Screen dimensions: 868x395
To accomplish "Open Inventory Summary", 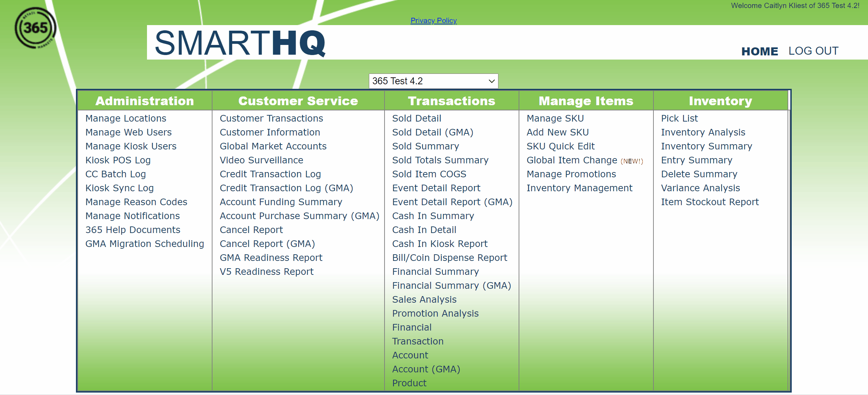I will (x=706, y=146).
